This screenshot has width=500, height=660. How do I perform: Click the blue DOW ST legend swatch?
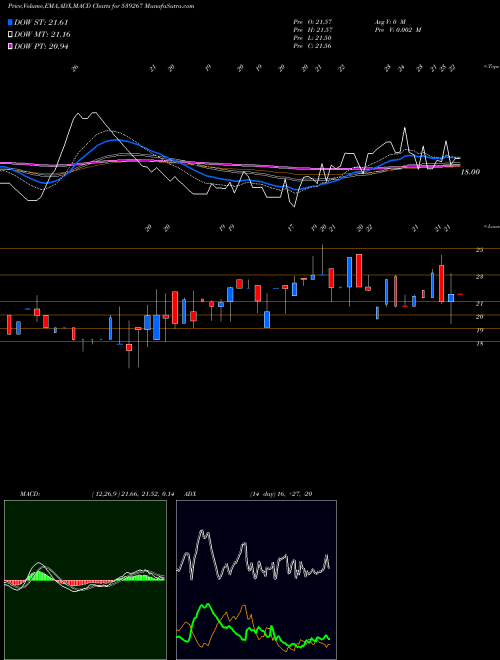[10, 22]
